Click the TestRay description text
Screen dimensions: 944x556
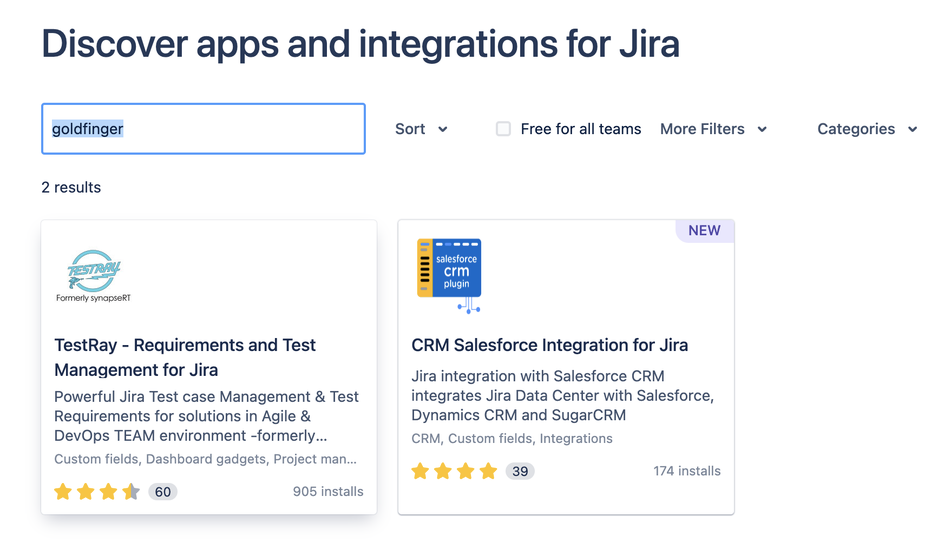[x=206, y=416]
